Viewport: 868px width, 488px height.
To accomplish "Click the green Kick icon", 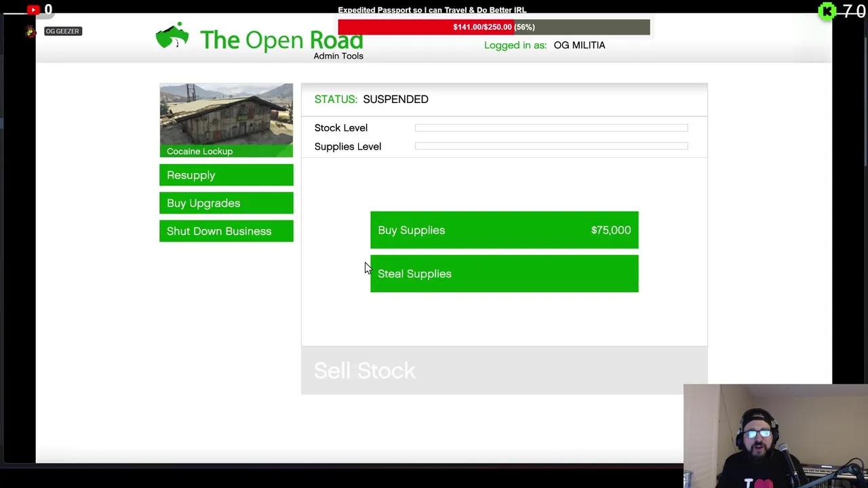I will pyautogui.click(x=827, y=12).
